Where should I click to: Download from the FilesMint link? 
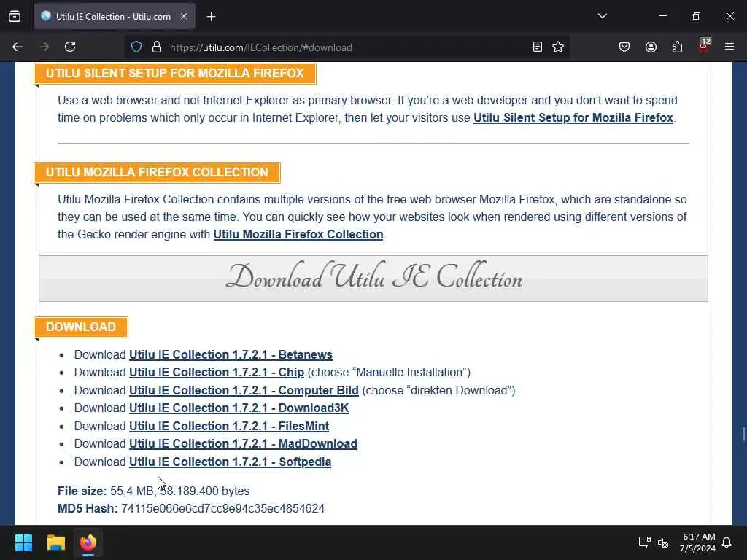(x=228, y=426)
